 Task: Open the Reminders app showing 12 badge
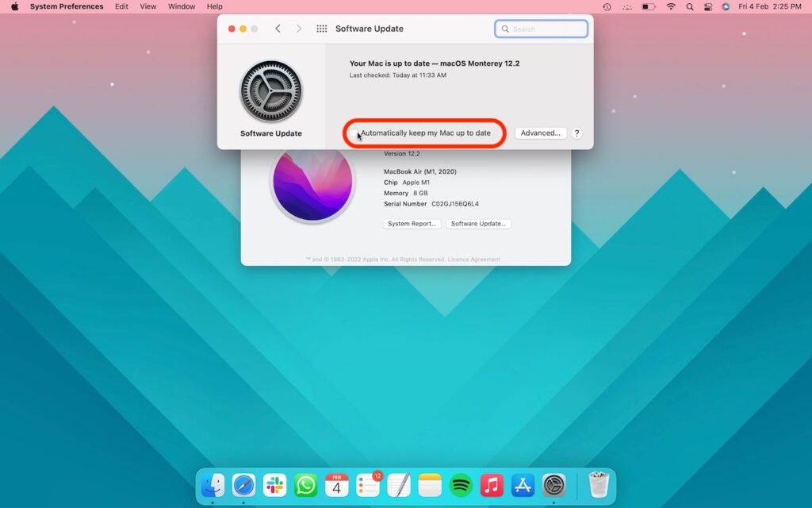tap(367, 485)
